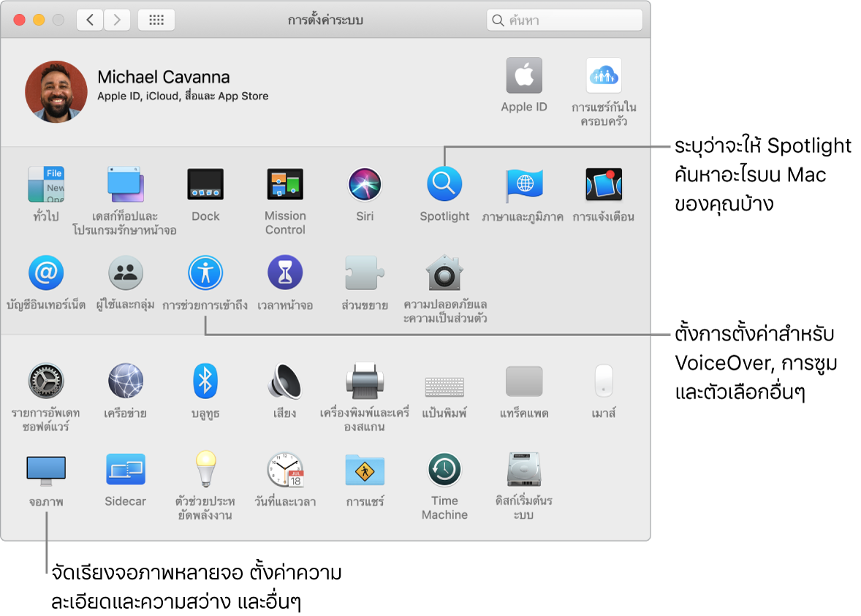
Task: Open แทร็คแพด (Trackpad) icon
Action: tap(524, 381)
